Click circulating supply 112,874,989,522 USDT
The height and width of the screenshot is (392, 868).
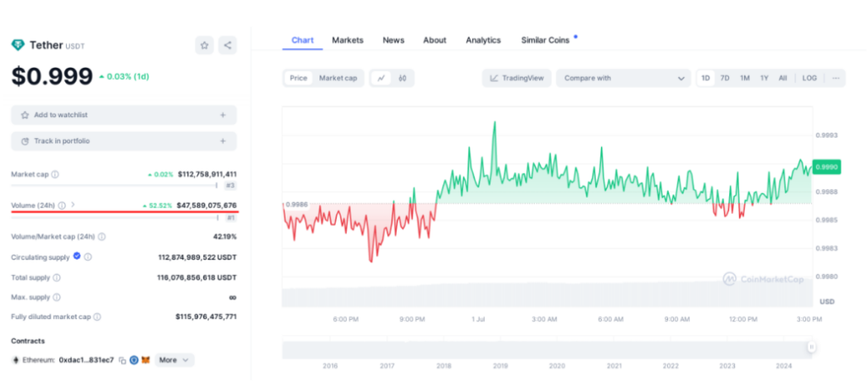(198, 257)
